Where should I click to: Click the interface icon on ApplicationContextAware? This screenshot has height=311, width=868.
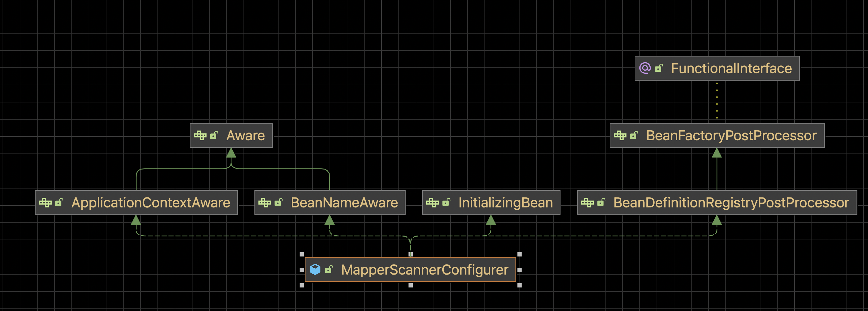click(45, 202)
